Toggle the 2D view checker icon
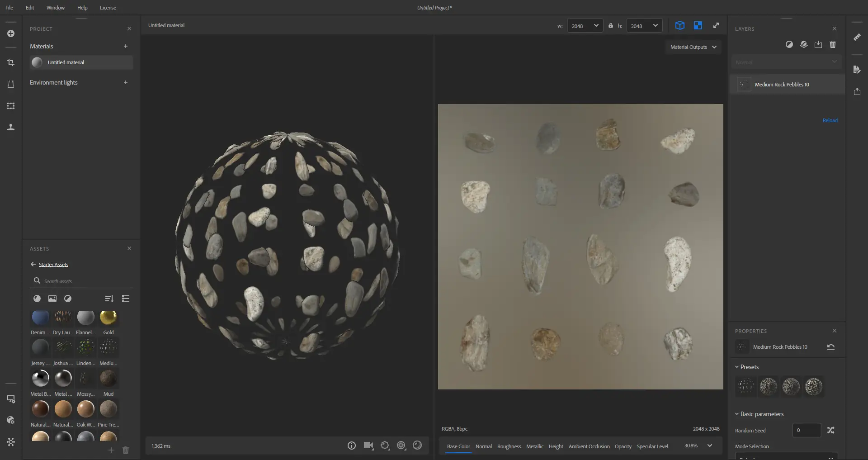This screenshot has width=868, height=460. click(x=698, y=25)
